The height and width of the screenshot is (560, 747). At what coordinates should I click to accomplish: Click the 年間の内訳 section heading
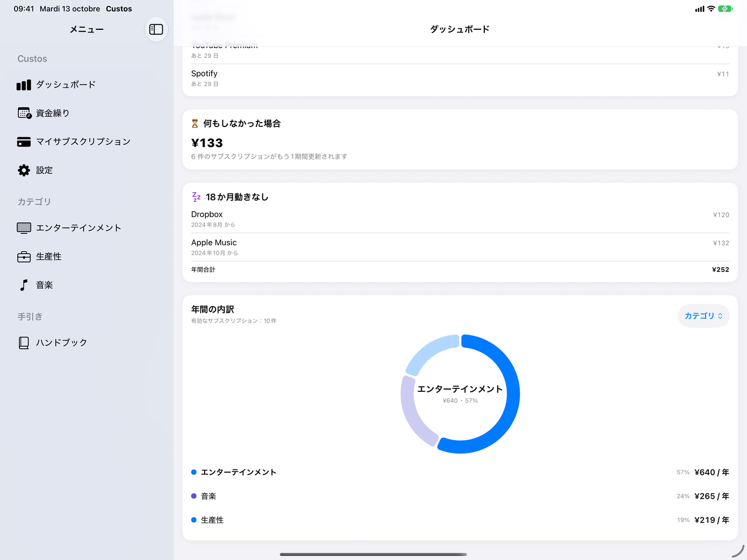(212, 309)
